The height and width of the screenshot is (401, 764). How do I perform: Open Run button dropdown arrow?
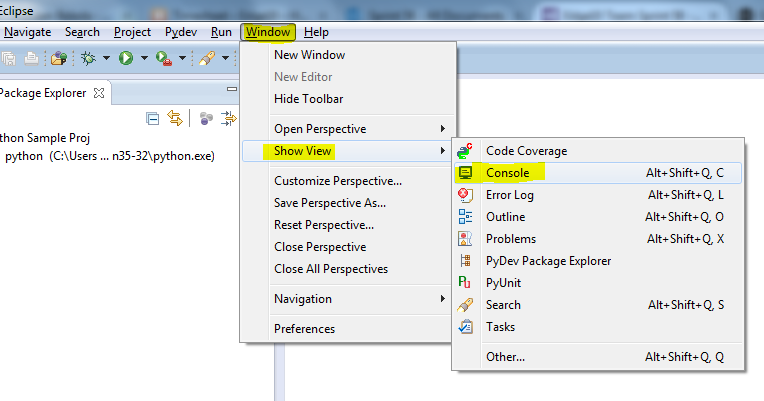pos(144,58)
